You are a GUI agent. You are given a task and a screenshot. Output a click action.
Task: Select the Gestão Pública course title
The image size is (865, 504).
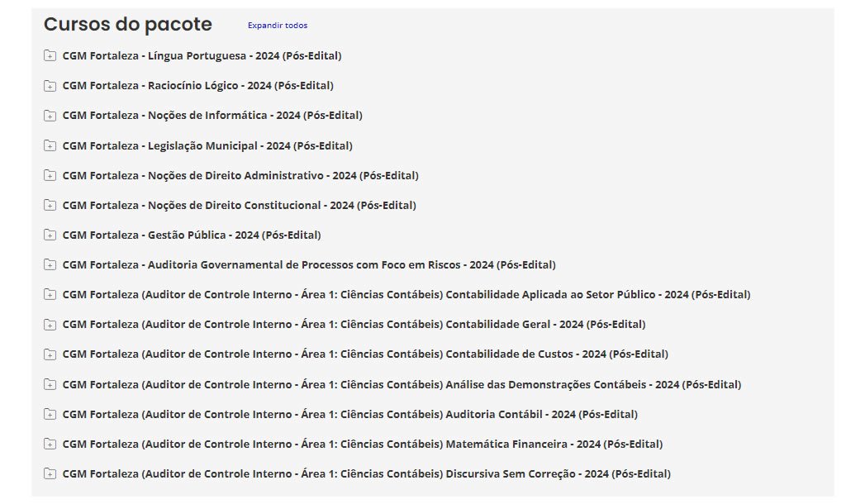192,235
